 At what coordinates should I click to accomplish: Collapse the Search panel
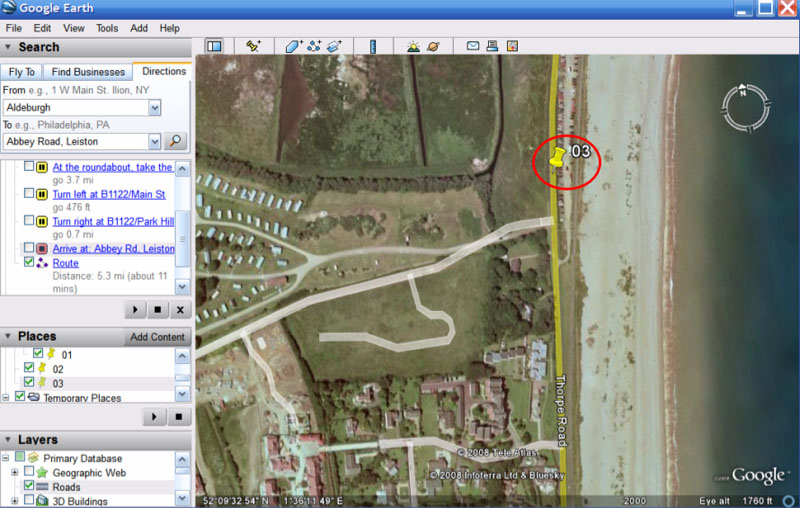pos(8,47)
